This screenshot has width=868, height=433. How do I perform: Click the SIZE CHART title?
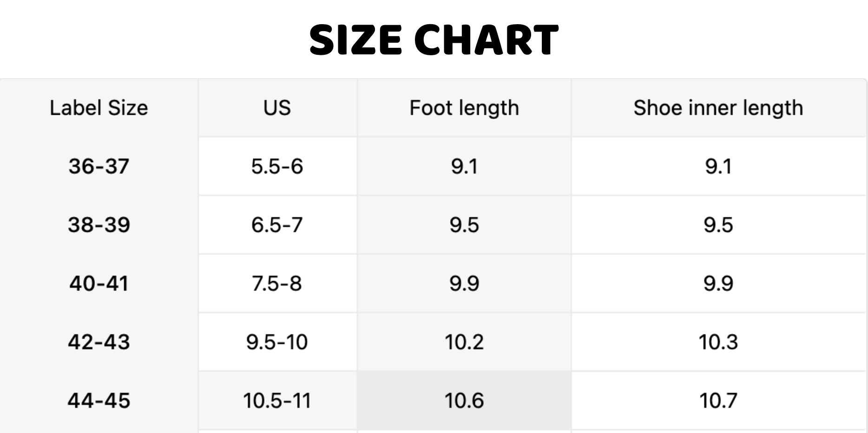point(434,40)
